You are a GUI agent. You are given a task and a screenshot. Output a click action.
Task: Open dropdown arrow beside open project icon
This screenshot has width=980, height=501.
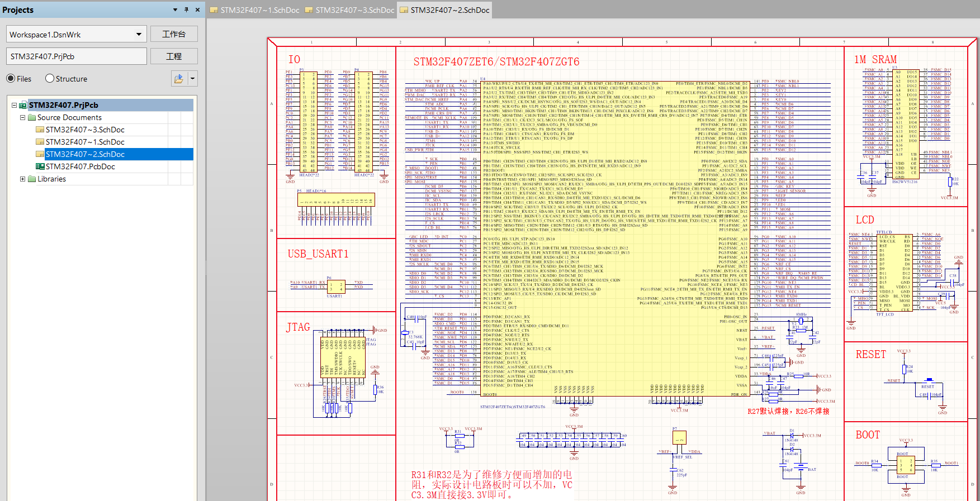[x=192, y=79]
